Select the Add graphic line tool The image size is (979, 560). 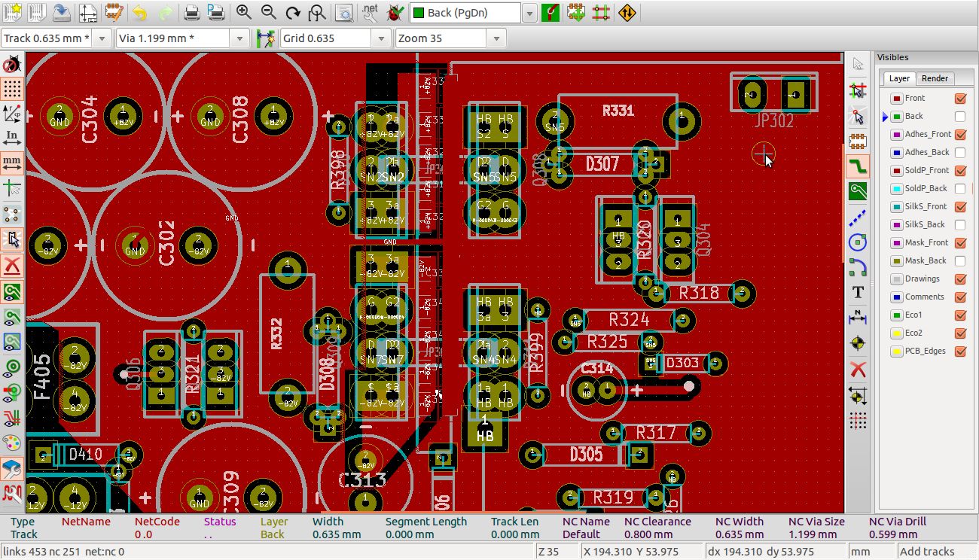pos(857,218)
